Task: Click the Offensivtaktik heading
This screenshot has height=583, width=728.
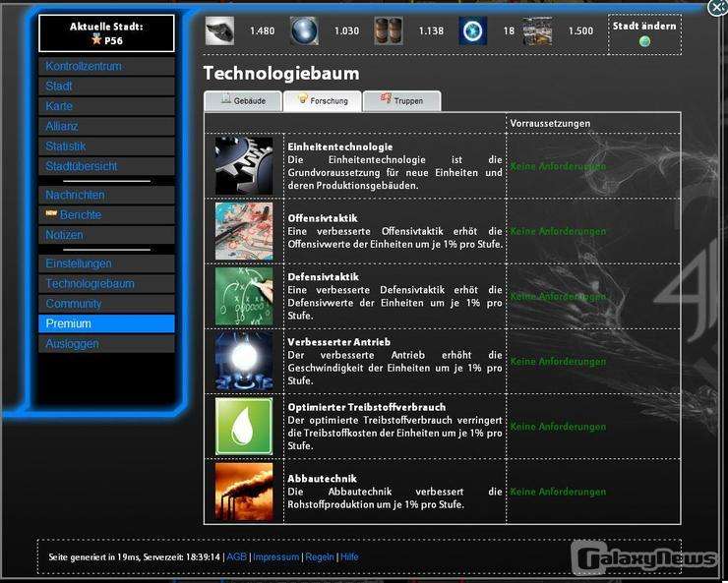Action: [x=323, y=218]
